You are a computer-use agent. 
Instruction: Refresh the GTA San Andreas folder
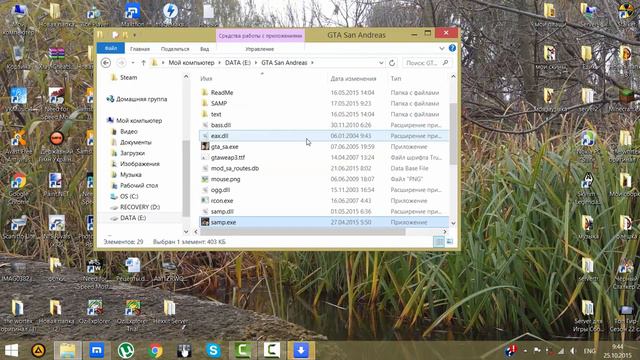coord(392,63)
